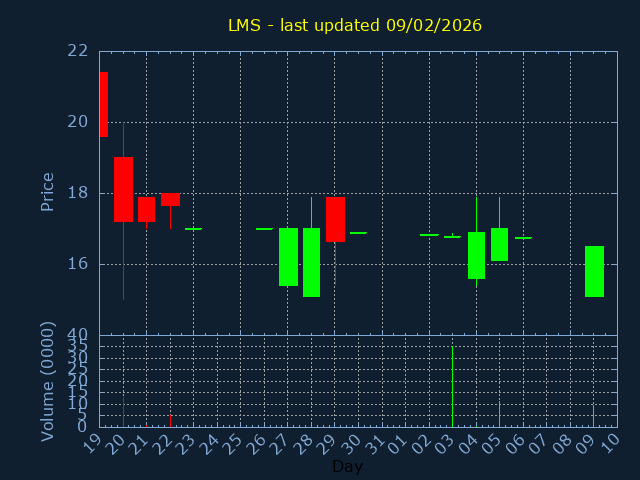Click the green candlestick on day 27
Screen dimensions: 640x480
pyautogui.click(x=288, y=257)
